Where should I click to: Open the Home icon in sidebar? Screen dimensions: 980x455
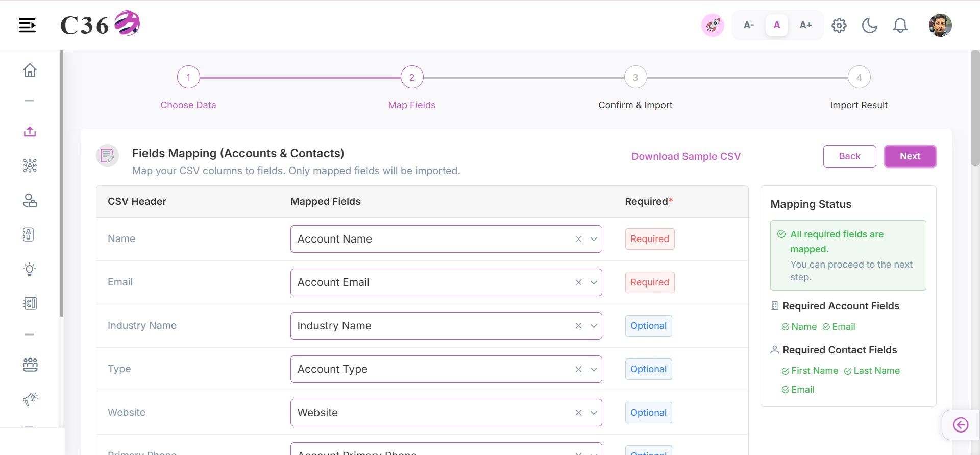click(30, 70)
